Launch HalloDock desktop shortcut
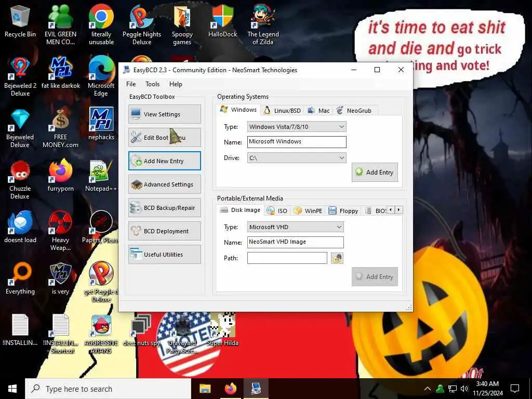The height and width of the screenshot is (399, 532). [222, 22]
